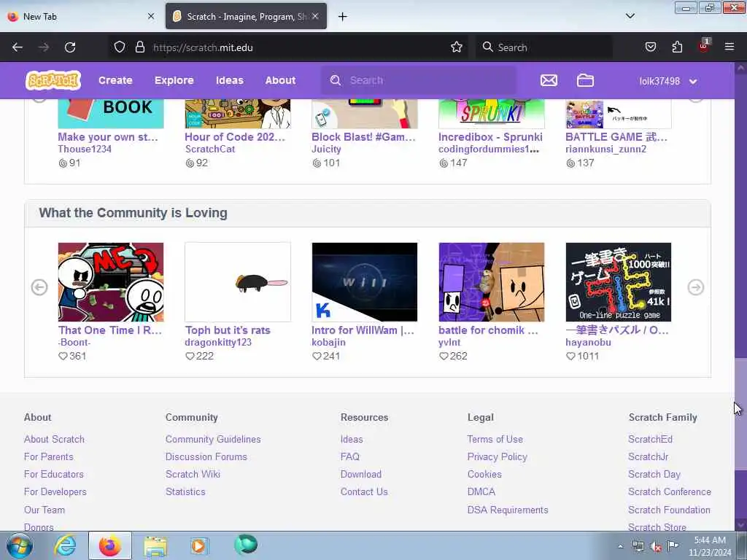Open the Ideas navbar item

pos(230,80)
